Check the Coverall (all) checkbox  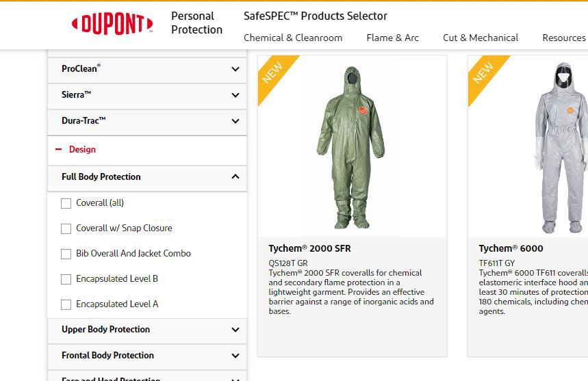(x=66, y=203)
